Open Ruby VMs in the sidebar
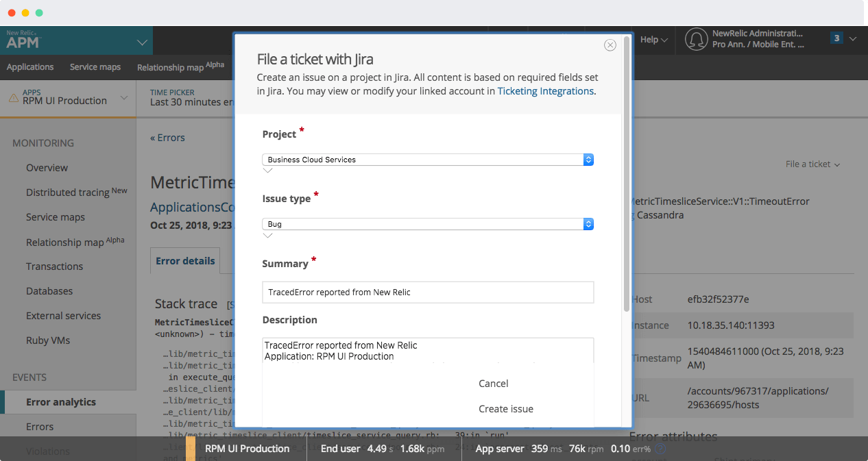Image resolution: width=868 pixels, height=461 pixels. coord(48,340)
